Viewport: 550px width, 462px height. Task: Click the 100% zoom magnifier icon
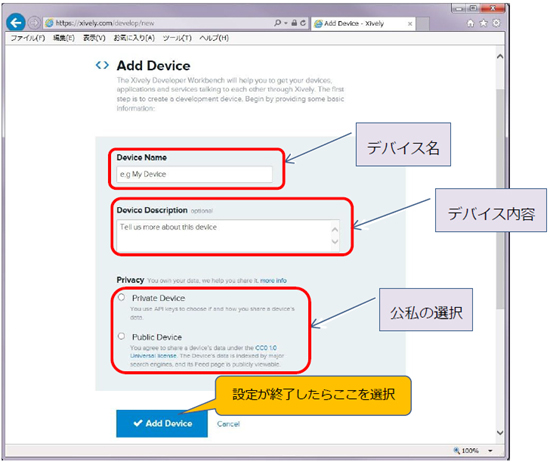[457, 450]
